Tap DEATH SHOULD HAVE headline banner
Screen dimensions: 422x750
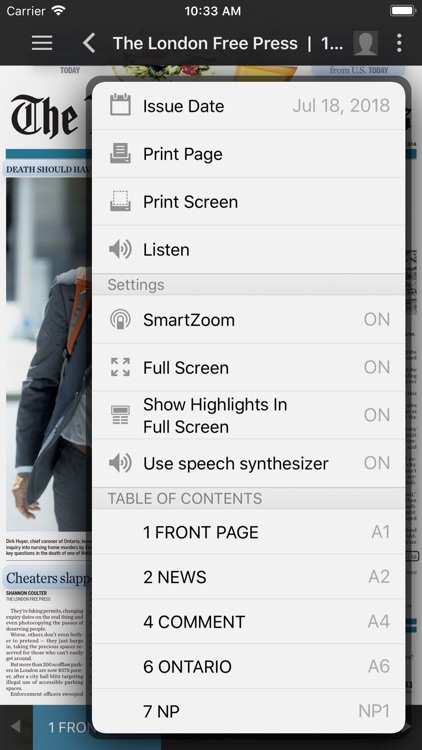(x=47, y=169)
